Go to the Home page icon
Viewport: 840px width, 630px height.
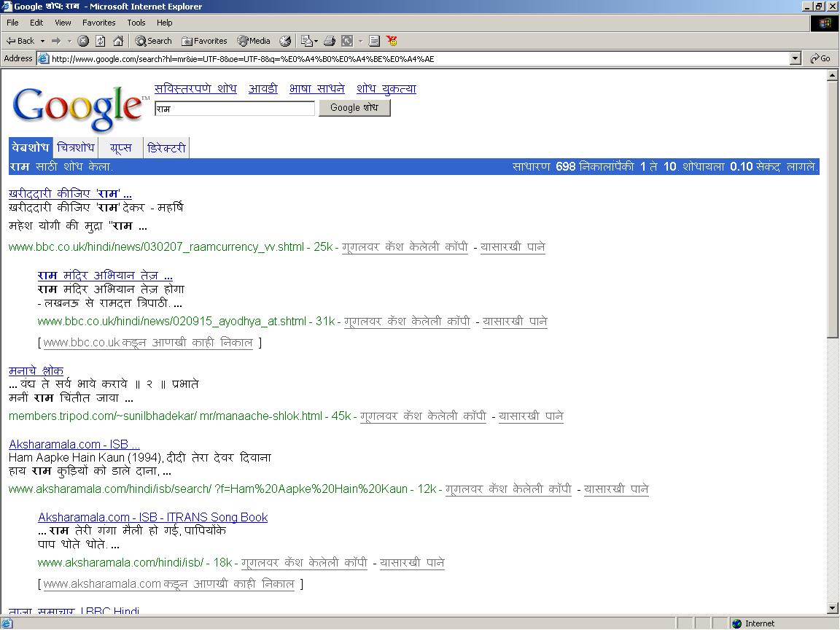pyautogui.click(x=118, y=41)
